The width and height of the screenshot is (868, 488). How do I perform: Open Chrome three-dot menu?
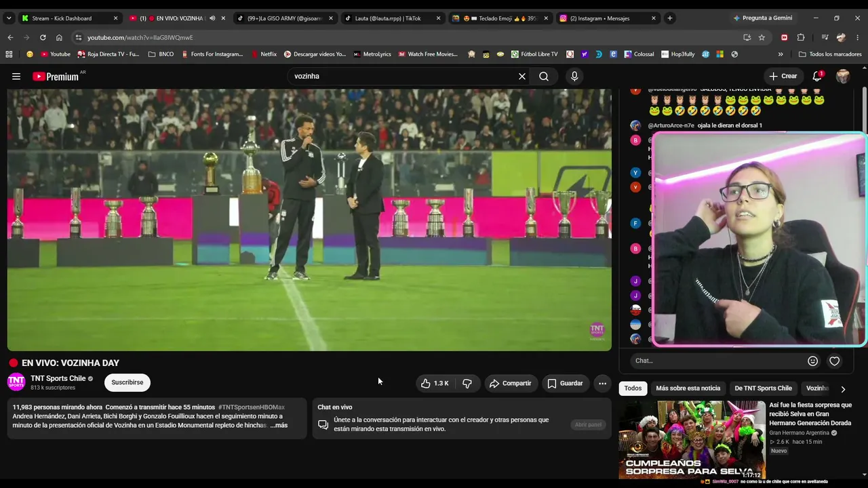tap(858, 37)
